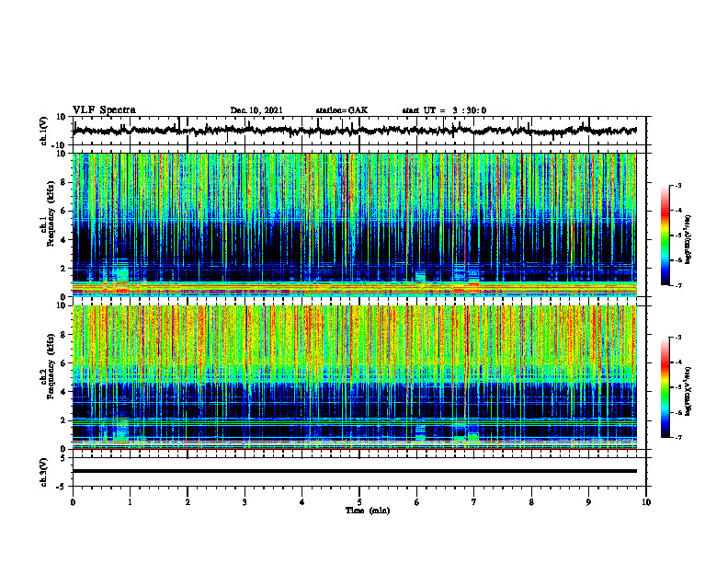Click the '3' tick label on time axis

[x=245, y=502]
